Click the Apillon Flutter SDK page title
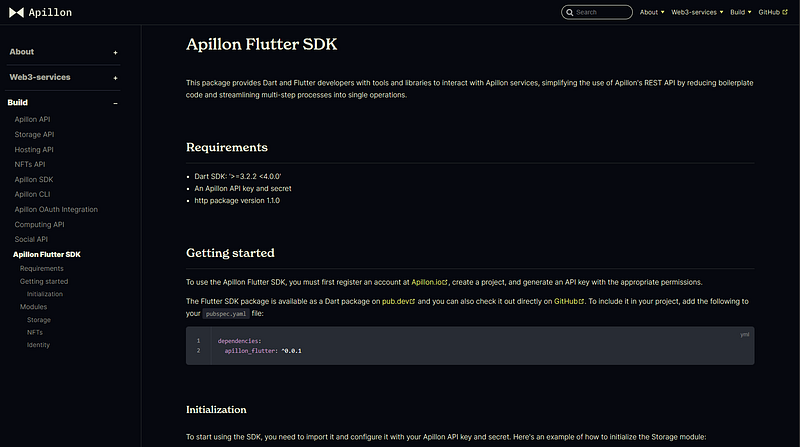Screen dimensions: 800x447 coord(261,44)
